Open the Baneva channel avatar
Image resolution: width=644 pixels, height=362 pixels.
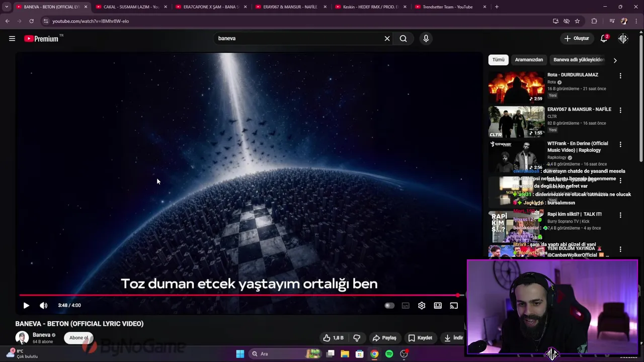[22, 338]
